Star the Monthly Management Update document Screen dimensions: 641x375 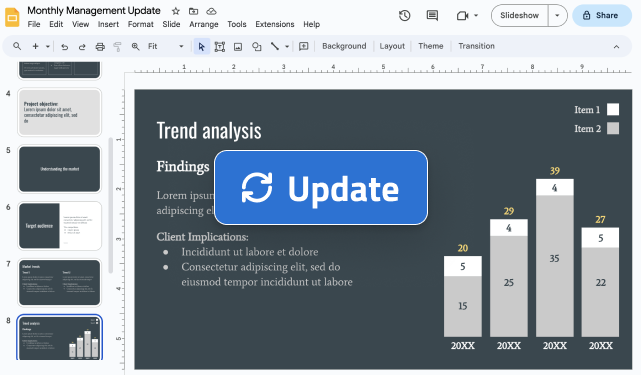coord(176,11)
